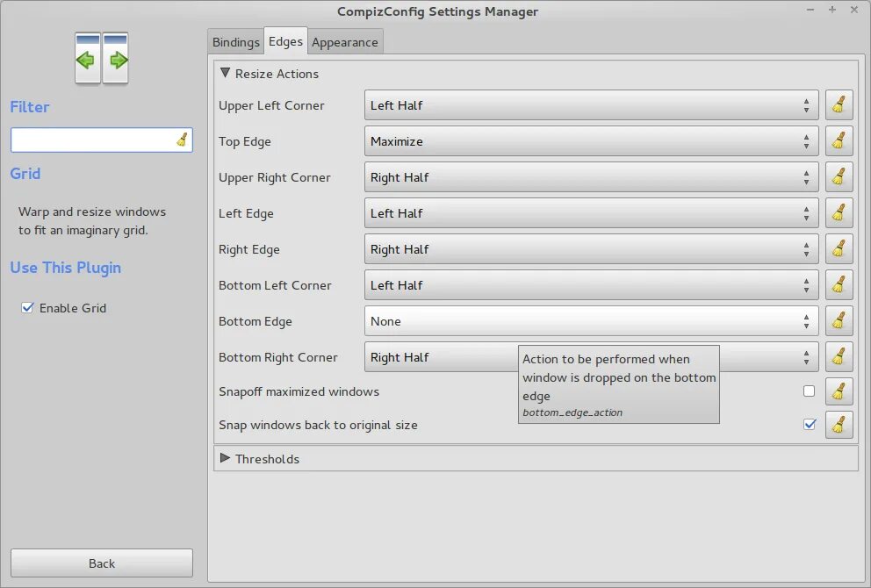The height and width of the screenshot is (588, 871).
Task: Clear the filter field with broom icon
Action: point(183,140)
